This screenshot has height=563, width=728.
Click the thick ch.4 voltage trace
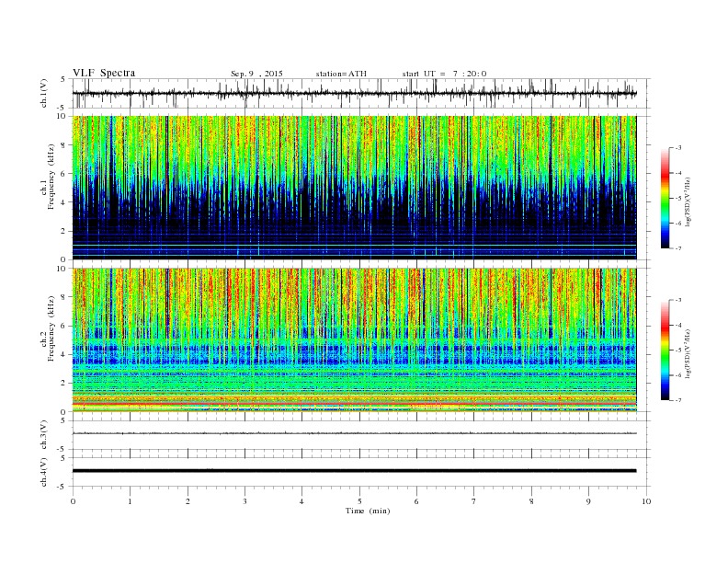tap(354, 471)
